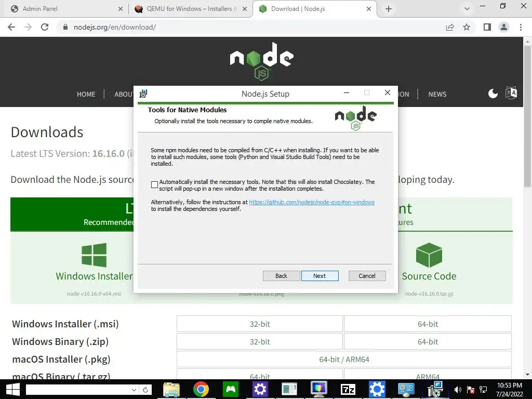The image size is (532, 399).
Task: Open the NEWS nav item
Action: click(x=437, y=95)
